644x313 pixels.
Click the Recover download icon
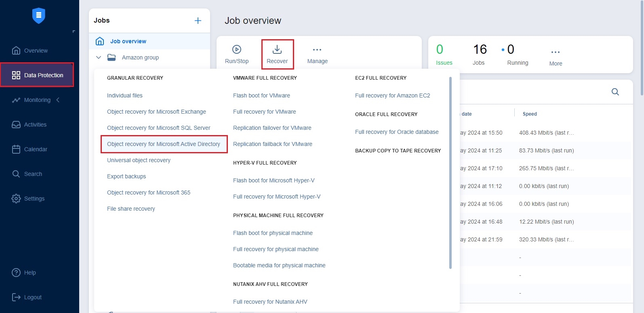tap(277, 49)
